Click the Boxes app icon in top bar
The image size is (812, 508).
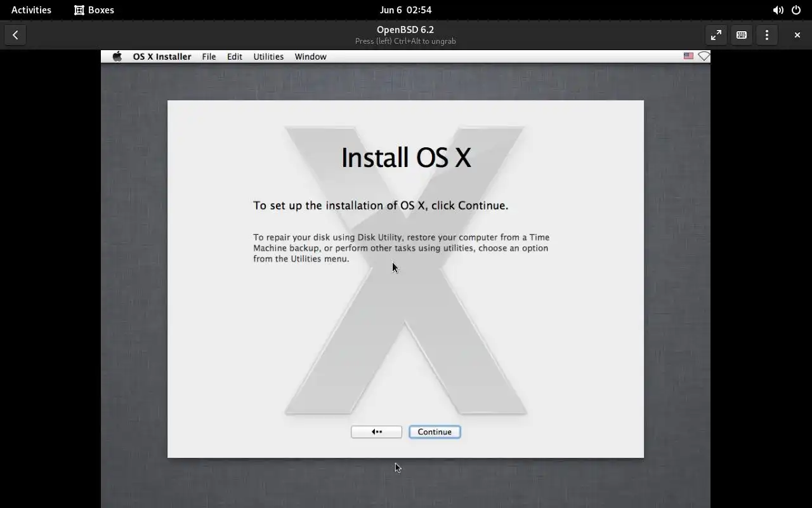pyautogui.click(x=79, y=10)
